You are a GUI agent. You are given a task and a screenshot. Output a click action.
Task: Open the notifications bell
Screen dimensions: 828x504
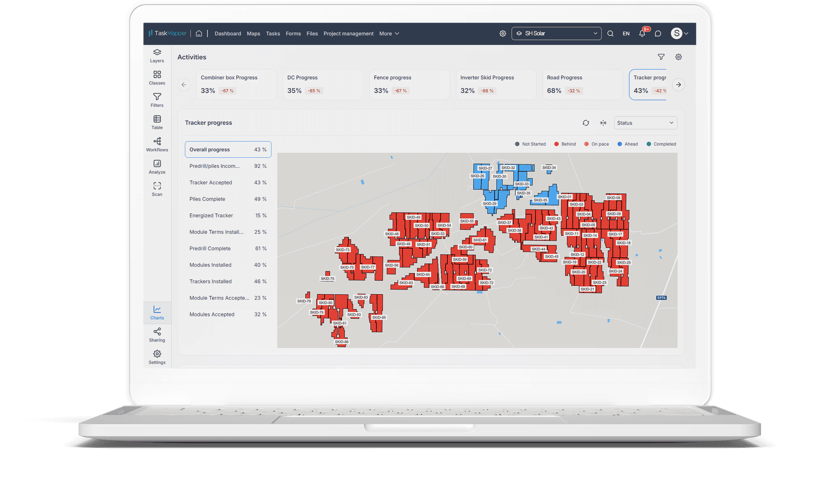(x=642, y=34)
